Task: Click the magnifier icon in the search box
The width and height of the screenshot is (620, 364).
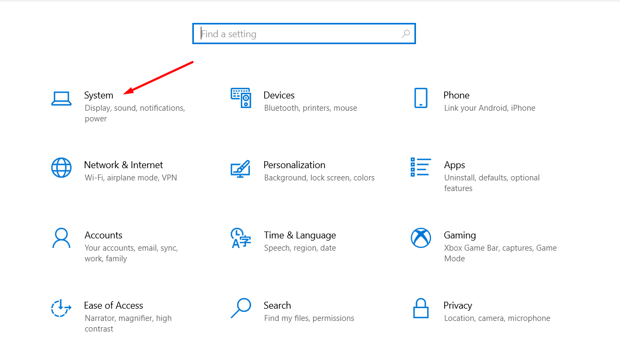Action: 406,34
